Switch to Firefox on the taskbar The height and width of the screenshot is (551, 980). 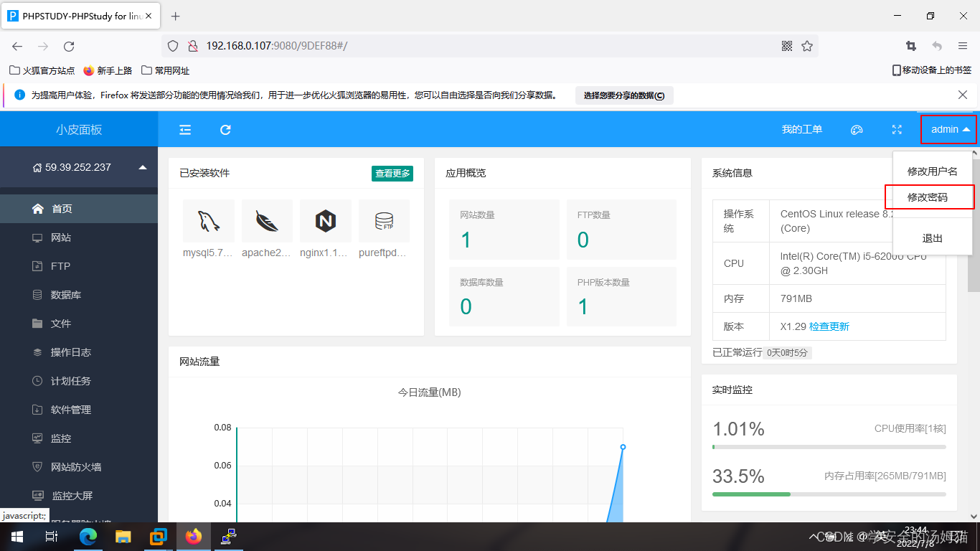[x=194, y=537]
